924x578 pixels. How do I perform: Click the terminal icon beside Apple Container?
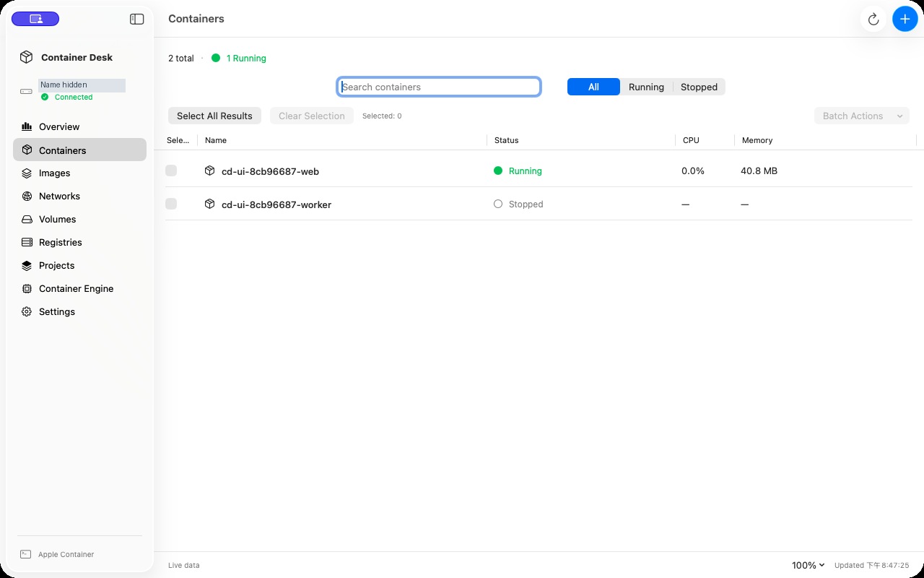click(x=26, y=554)
